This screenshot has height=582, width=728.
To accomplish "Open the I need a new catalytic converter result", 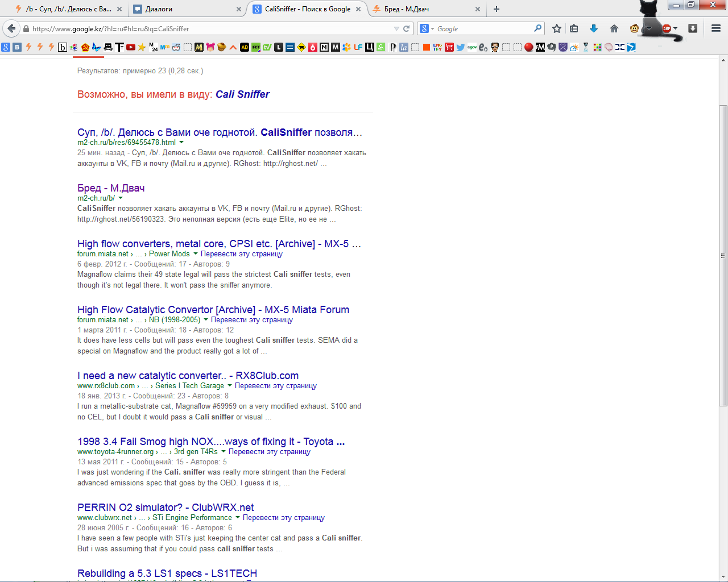I will 188,376.
